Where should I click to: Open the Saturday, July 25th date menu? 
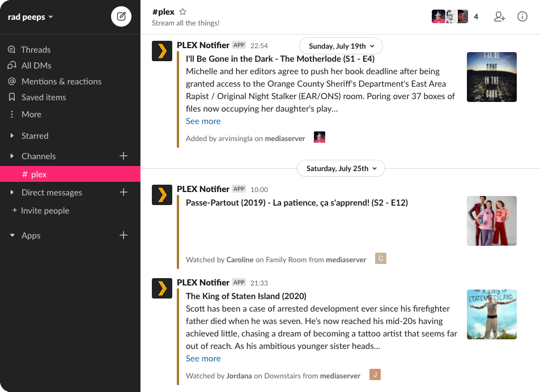pos(341,168)
